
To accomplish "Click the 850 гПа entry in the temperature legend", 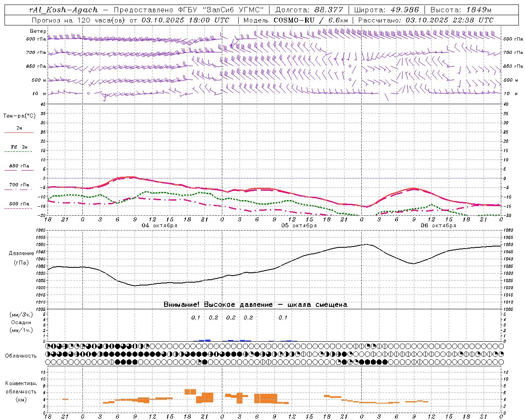I will pos(19,166).
